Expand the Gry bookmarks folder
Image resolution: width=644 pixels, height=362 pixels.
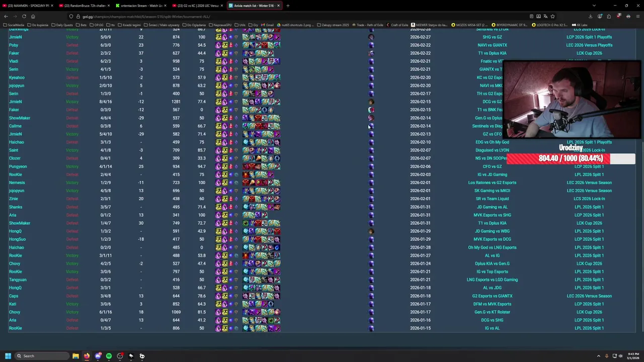point(254,25)
